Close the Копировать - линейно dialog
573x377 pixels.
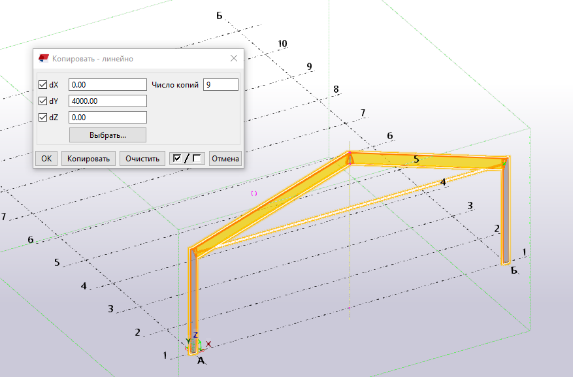[234, 58]
